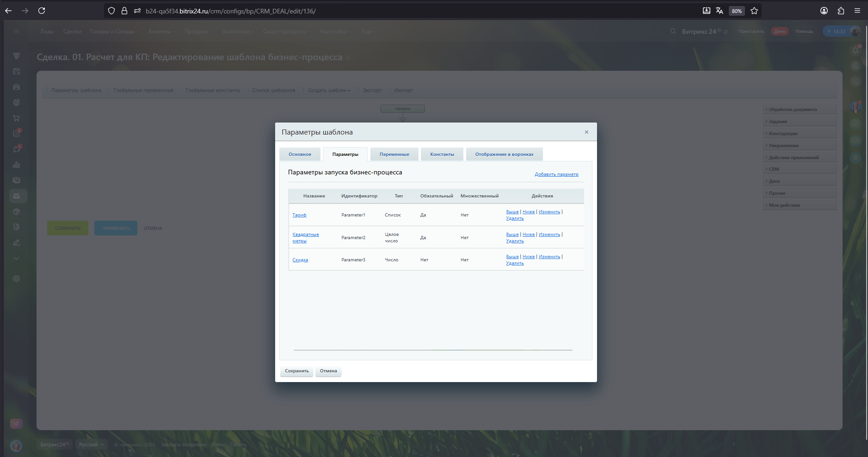Click the Экспорт toolbar item

click(x=372, y=90)
